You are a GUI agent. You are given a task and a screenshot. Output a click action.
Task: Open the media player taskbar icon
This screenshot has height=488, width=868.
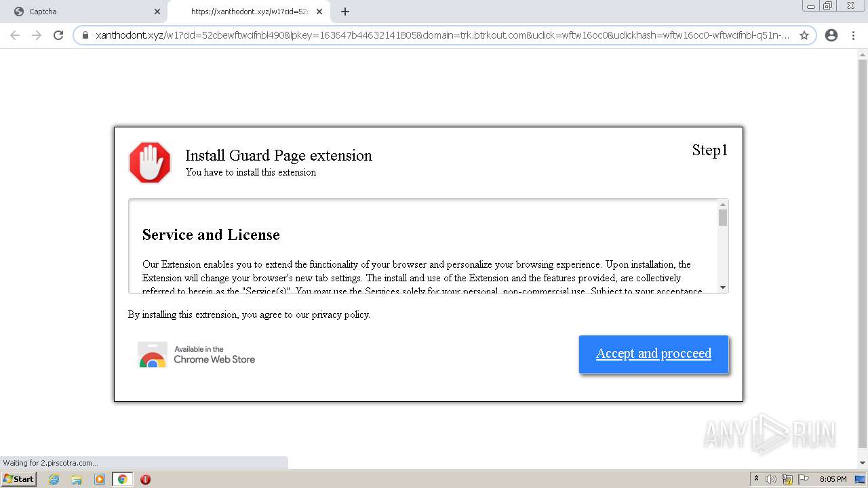click(100, 479)
